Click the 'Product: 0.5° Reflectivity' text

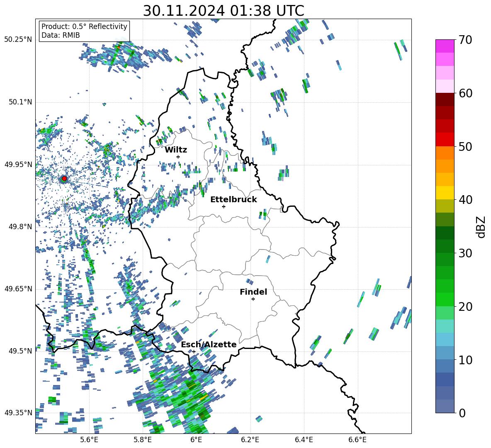(x=84, y=26)
